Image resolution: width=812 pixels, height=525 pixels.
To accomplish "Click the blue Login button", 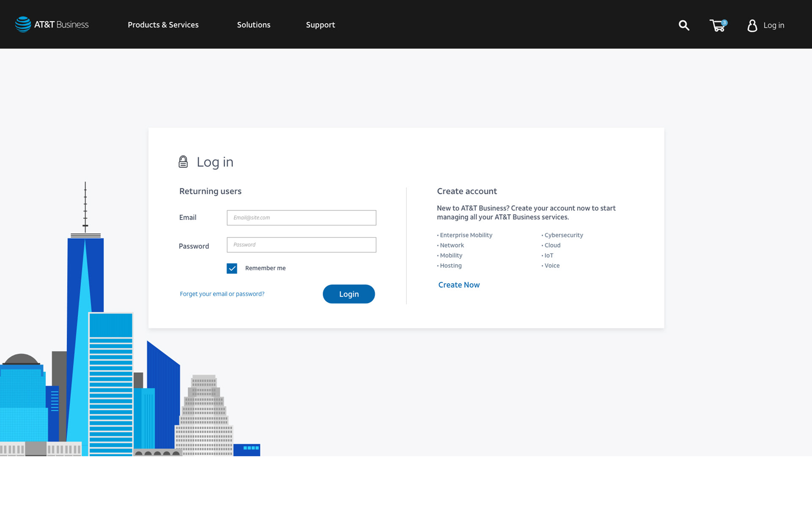I will [349, 294].
